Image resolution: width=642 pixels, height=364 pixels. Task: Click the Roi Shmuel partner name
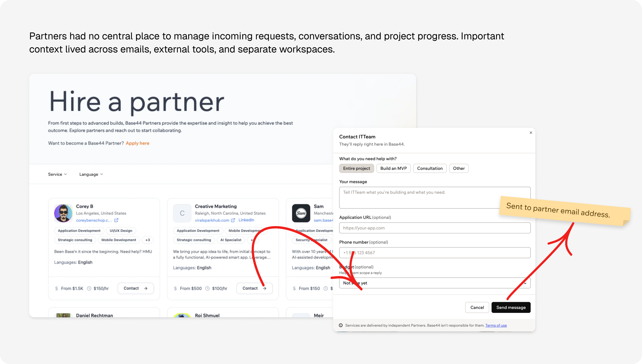(207, 315)
